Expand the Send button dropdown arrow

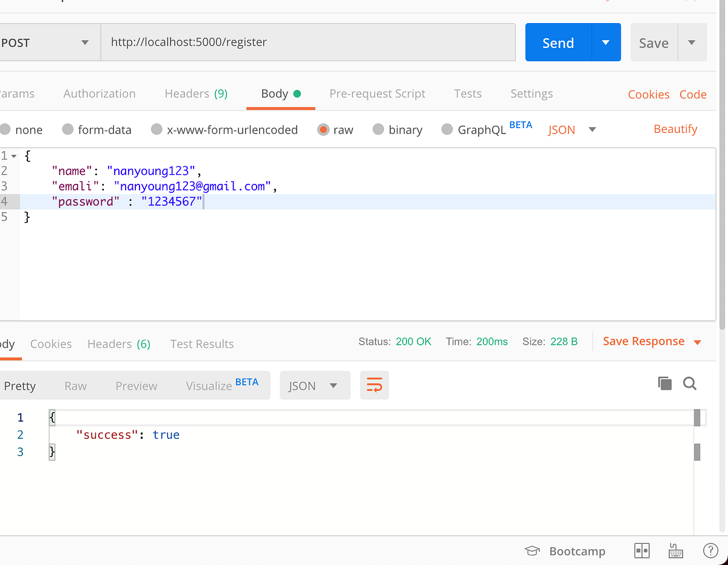point(605,42)
